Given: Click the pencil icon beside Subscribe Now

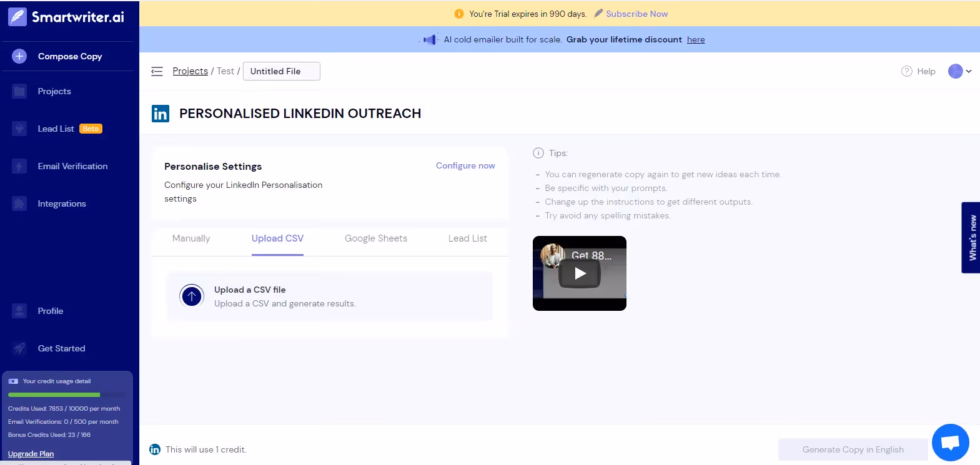Looking at the screenshot, I should coord(598,14).
